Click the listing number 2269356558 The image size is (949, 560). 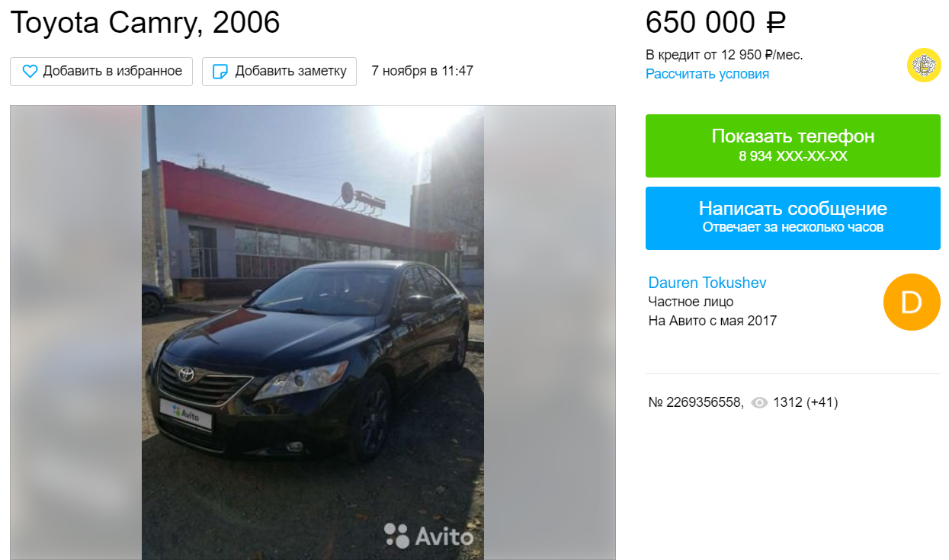[696, 402]
